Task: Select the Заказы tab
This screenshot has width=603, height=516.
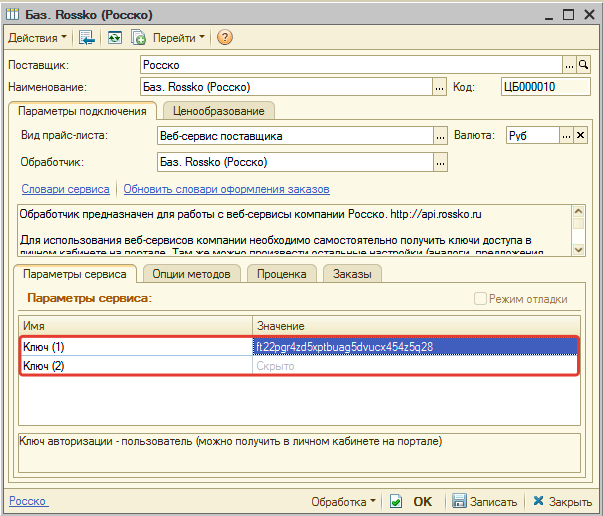Action: [x=352, y=274]
